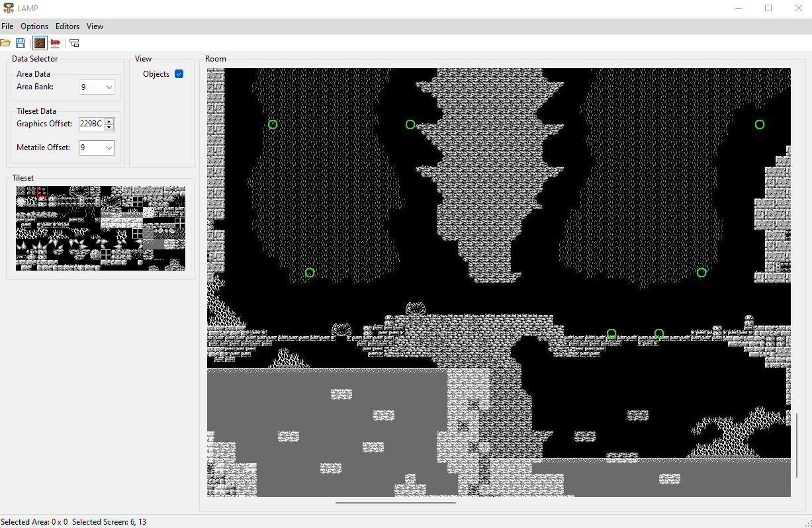
Task: Select the red-highlighted tile in the Tileset
Action: (x=42, y=191)
